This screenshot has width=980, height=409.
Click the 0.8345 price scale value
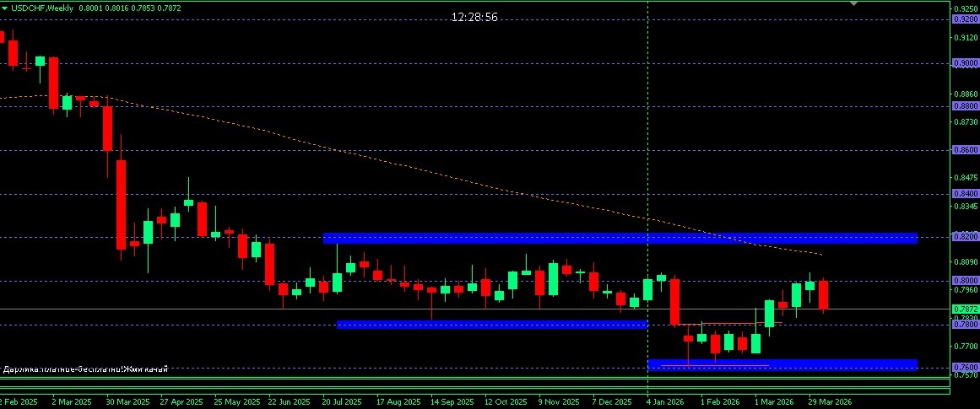coord(966,206)
